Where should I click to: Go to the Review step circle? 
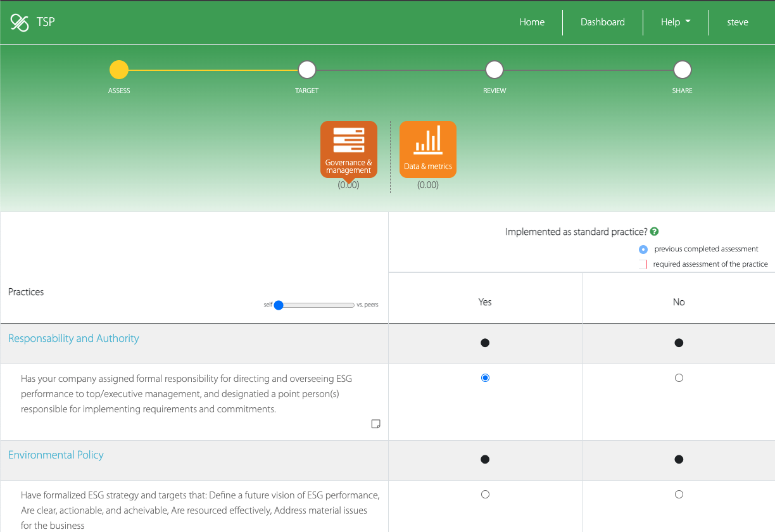pos(495,70)
